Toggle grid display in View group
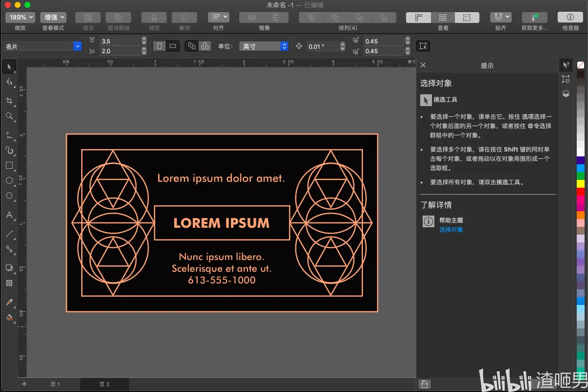The width and height of the screenshot is (588, 392). 443,17
